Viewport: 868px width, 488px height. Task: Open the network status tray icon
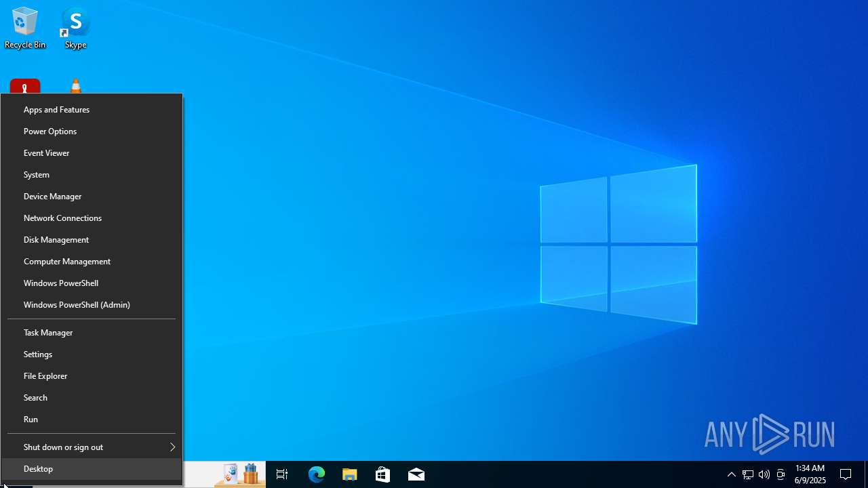[x=747, y=474]
